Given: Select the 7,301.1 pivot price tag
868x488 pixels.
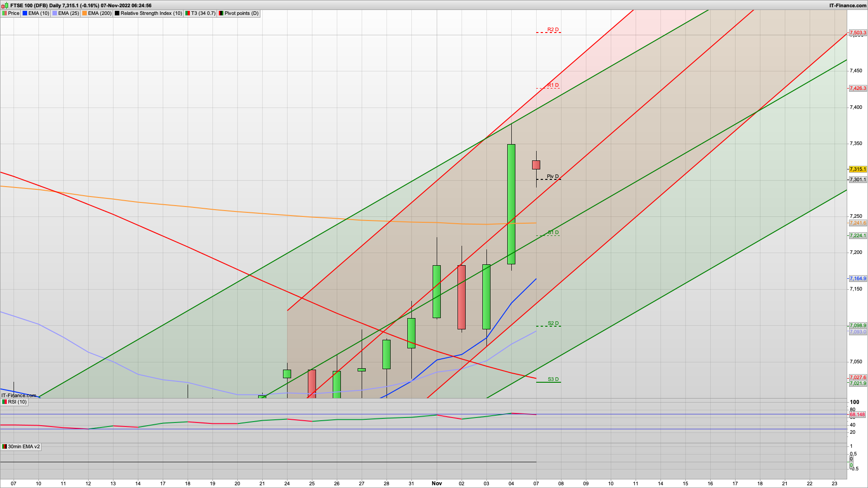Looking at the screenshot, I should pos(858,180).
